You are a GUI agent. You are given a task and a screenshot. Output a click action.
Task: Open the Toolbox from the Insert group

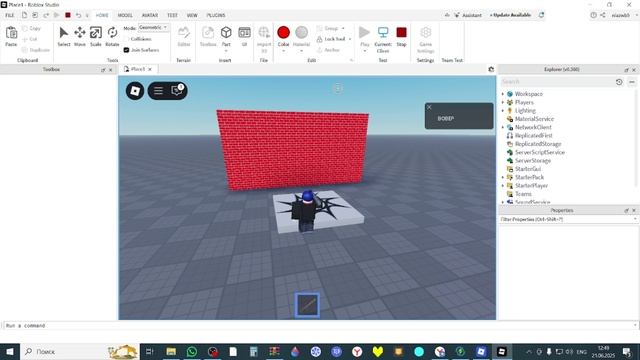208,33
